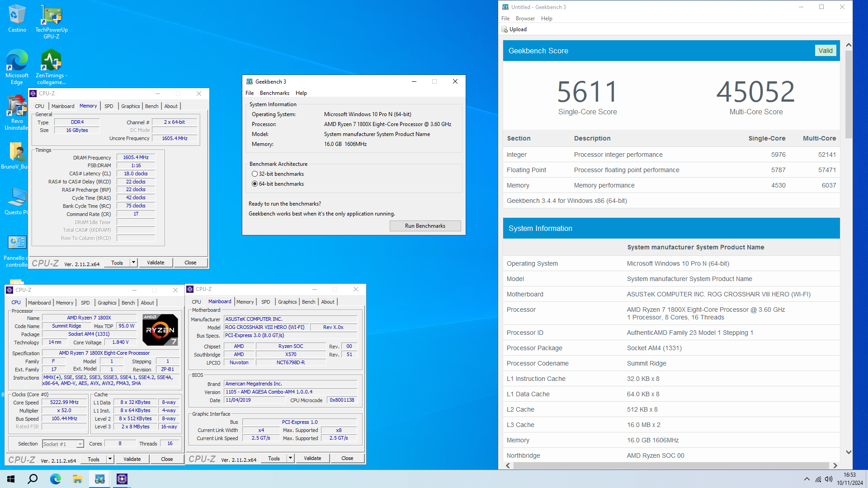This screenshot has height=488, width=868.
Task: Show hidden system tray icons
Action: pos(807,479)
